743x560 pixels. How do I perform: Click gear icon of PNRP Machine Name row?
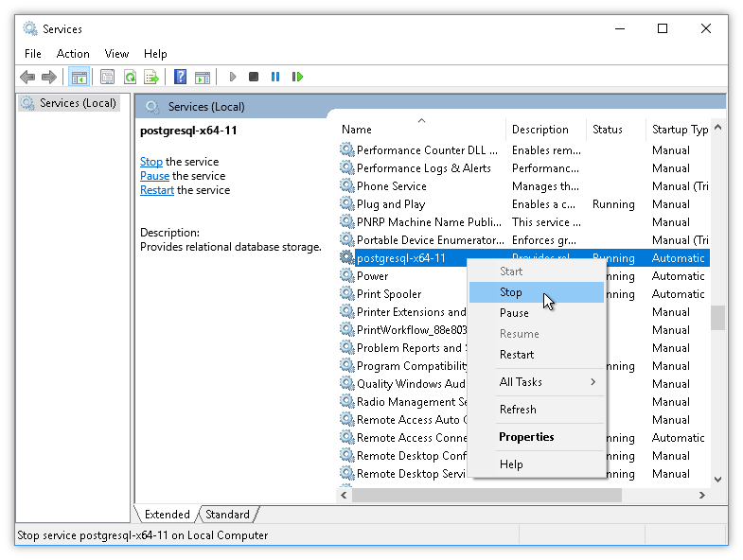point(347,221)
